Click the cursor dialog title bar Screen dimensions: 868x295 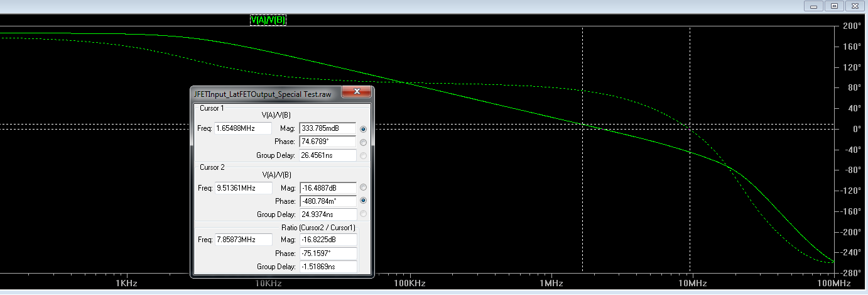(x=267, y=94)
